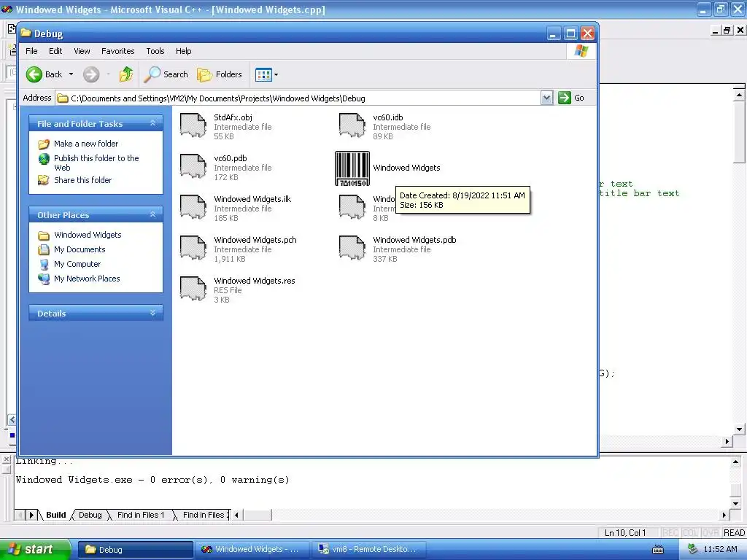Image resolution: width=747 pixels, height=560 pixels.
Task: Select the Windowed Widgets barcode executable icon
Action: point(352,168)
